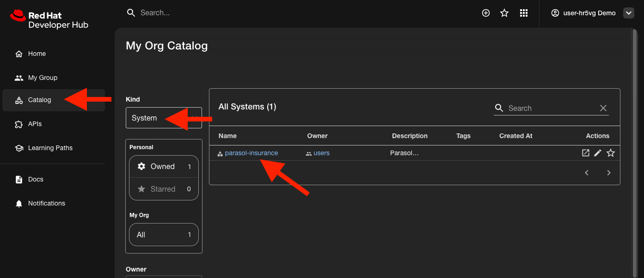644x278 pixels.
Task: Open the users owner link
Action: pos(321,153)
